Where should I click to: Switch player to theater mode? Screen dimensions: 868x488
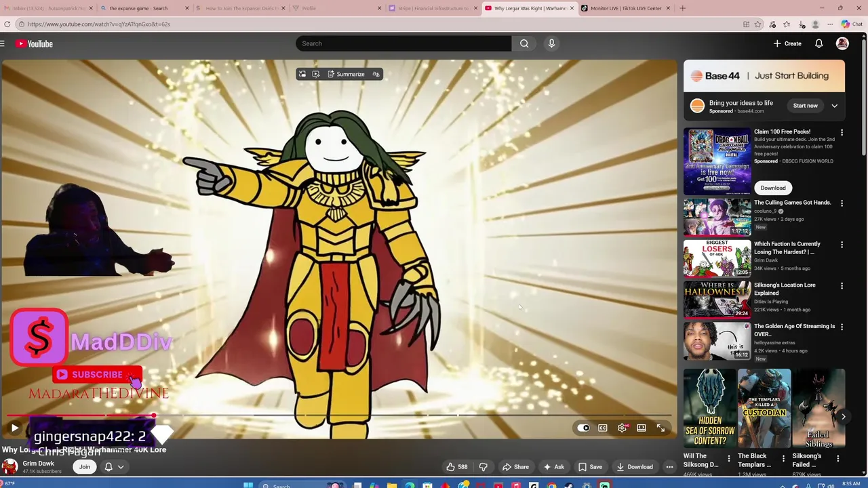(641, 428)
